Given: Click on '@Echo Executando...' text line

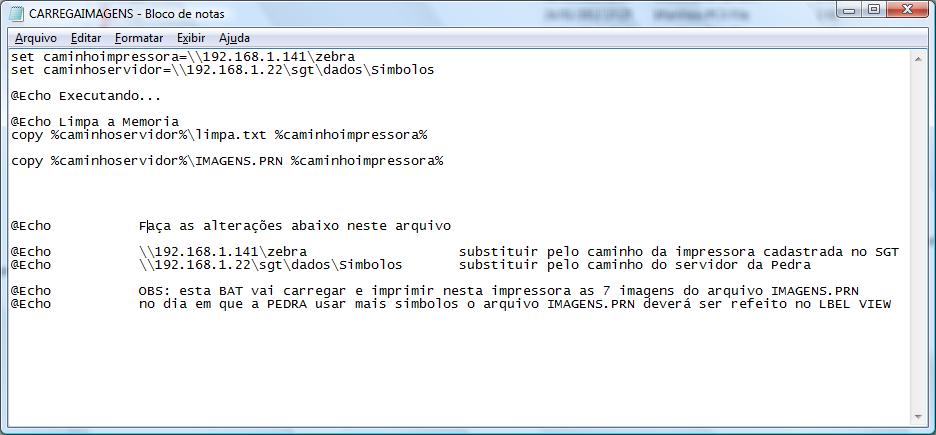Looking at the screenshot, I should 86,96.
